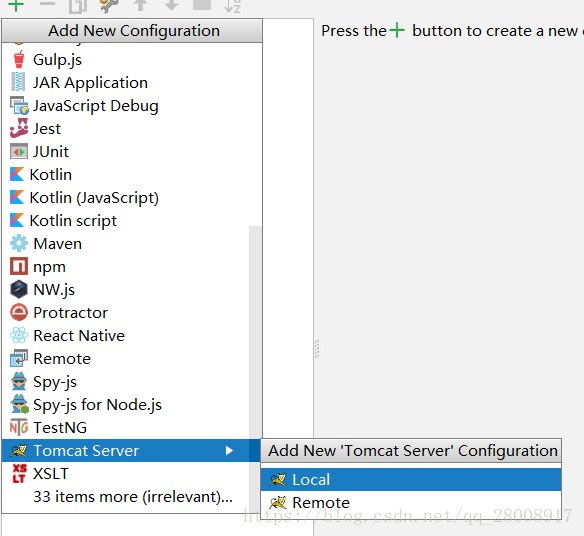Click the Tomcat cat icon beside Local

[278, 479]
